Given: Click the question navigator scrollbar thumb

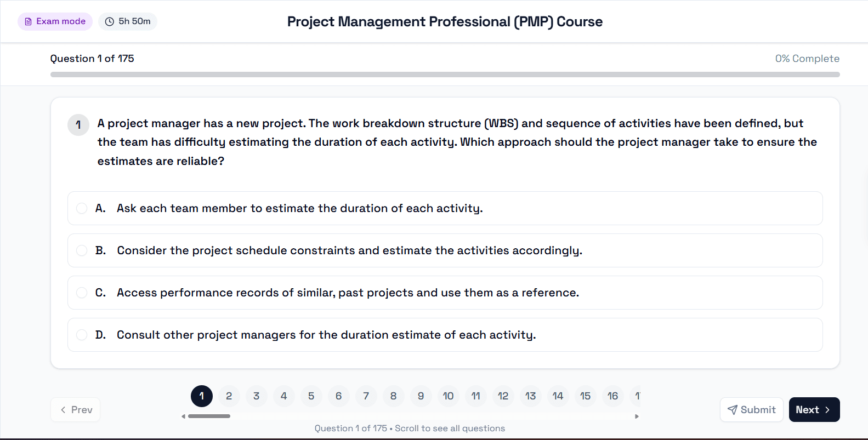Looking at the screenshot, I should (x=209, y=416).
